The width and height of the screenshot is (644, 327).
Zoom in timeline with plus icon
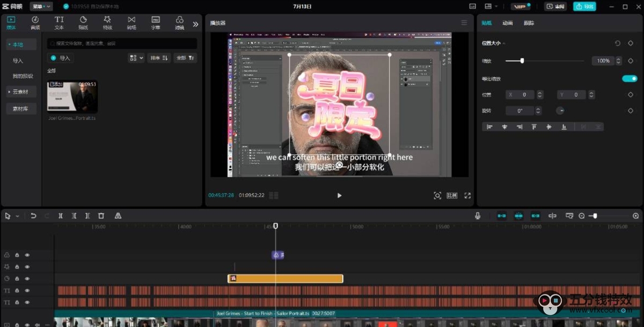[636, 215]
